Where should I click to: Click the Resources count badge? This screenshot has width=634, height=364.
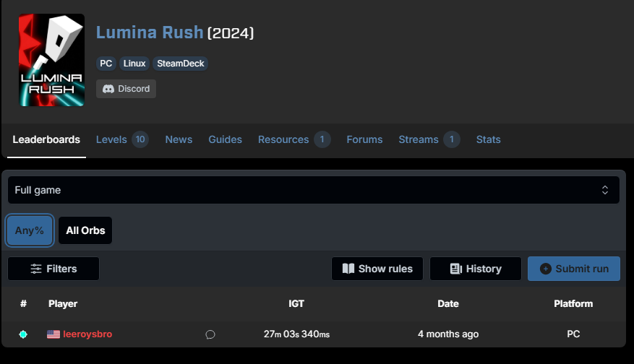322,140
